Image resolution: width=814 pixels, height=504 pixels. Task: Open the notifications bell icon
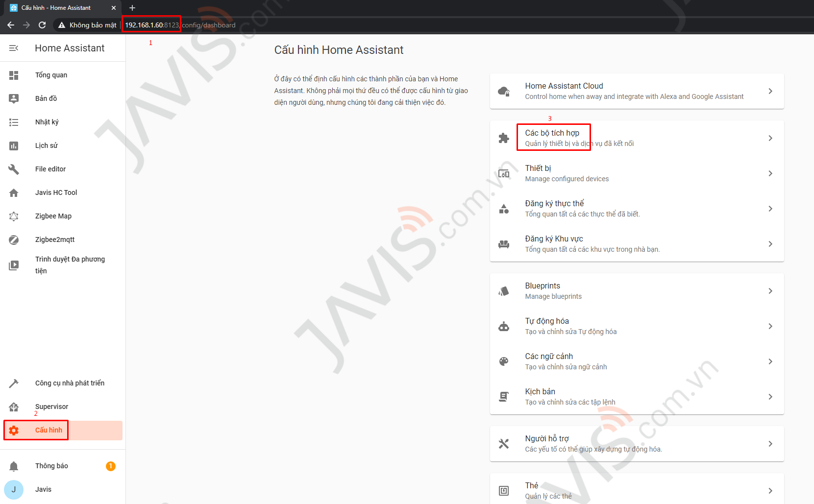point(14,466)
